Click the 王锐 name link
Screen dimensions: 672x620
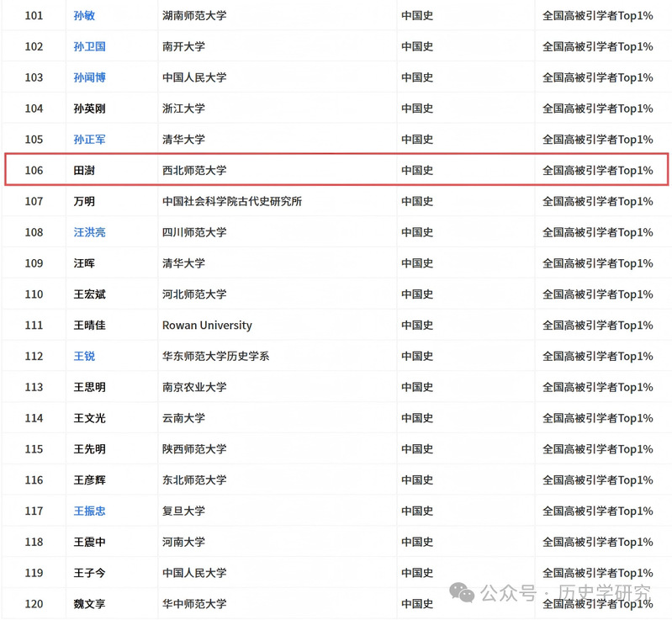click(84, 356)
